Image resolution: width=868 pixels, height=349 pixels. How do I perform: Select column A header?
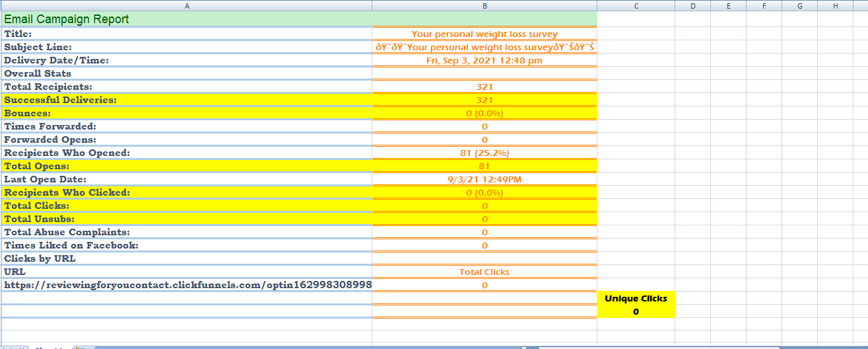point(186,6)
